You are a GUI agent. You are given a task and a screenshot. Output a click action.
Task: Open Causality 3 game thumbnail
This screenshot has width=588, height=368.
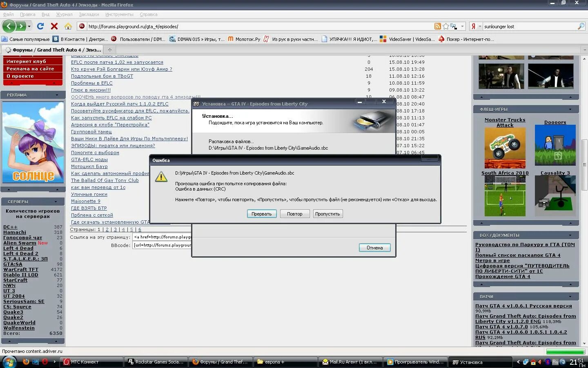[x=555, y=196]
